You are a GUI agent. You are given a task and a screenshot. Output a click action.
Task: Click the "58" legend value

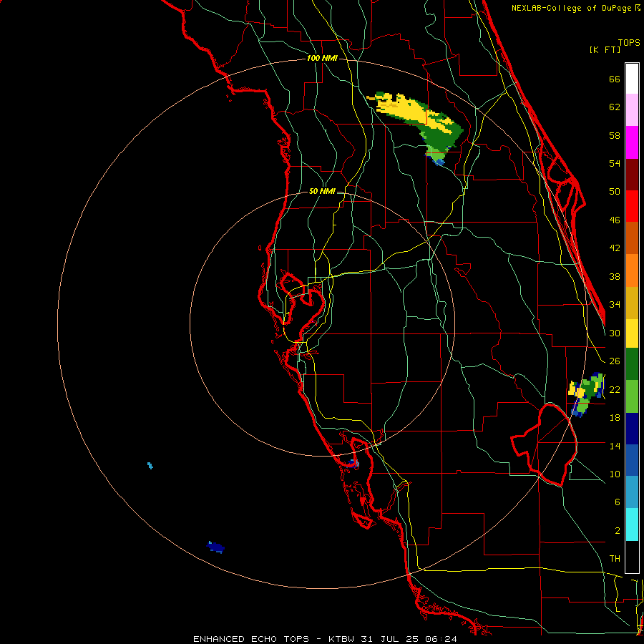(615, 135)
